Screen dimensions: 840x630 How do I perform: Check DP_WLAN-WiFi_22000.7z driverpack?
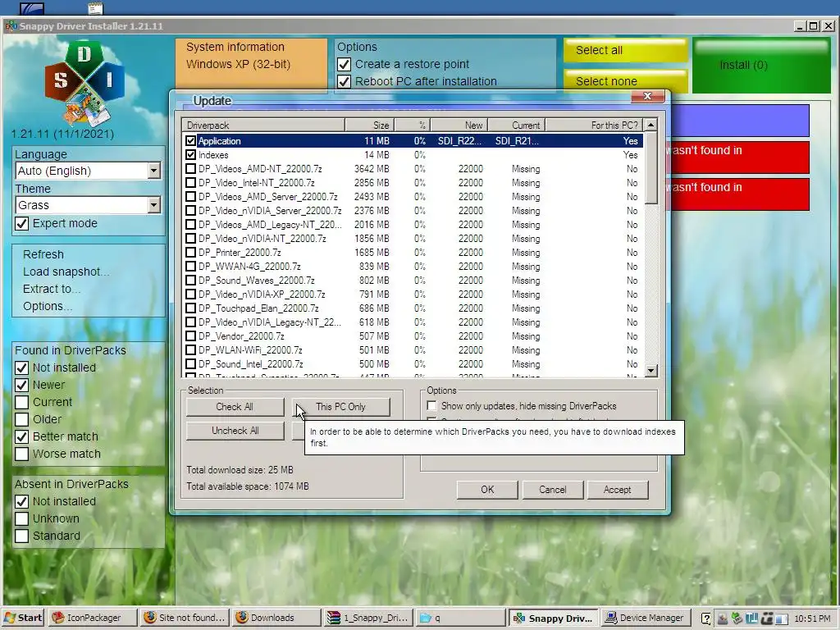click(x=190, y=349)
